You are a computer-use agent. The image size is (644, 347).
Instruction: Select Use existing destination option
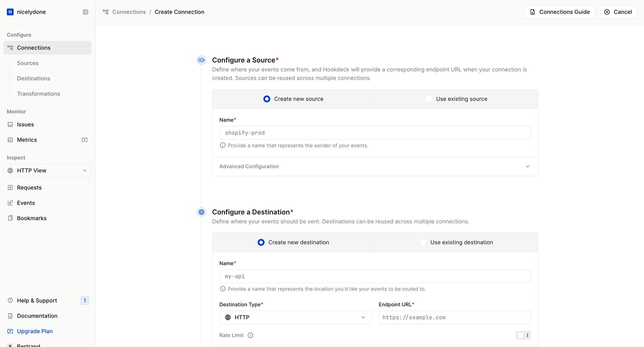tap(456, 242)
